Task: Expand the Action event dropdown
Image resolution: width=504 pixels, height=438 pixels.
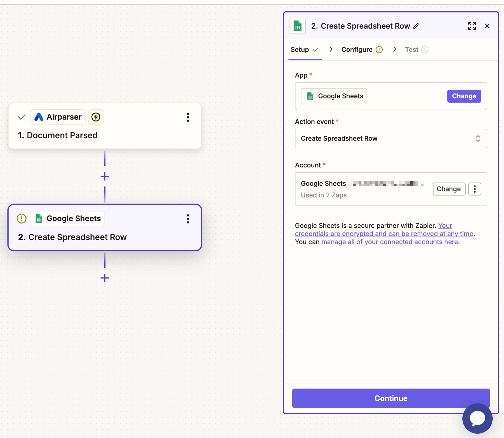Action: (391, 139)
